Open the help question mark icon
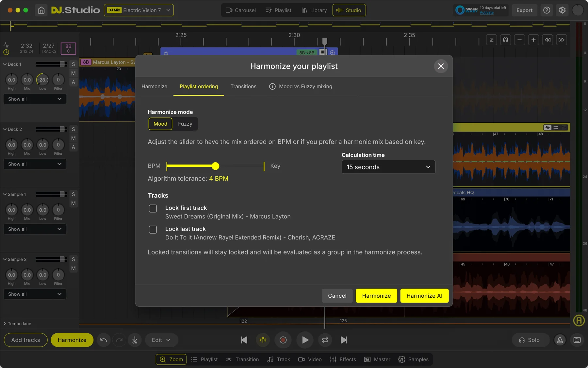 [x=547, y=10]
